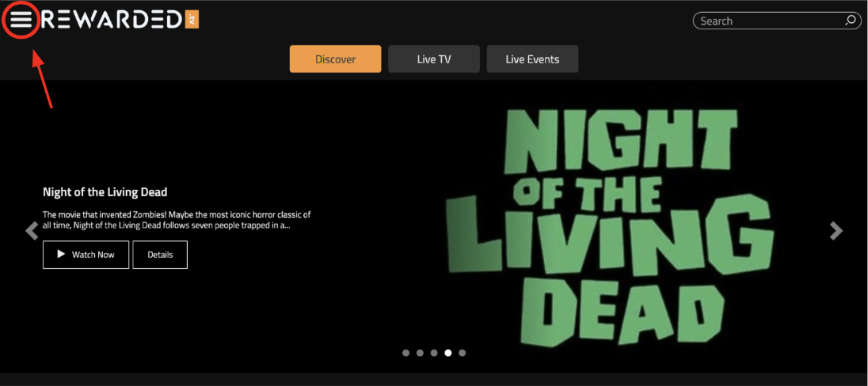
Task: Select the Discover tab
Action: pos(336,59)
